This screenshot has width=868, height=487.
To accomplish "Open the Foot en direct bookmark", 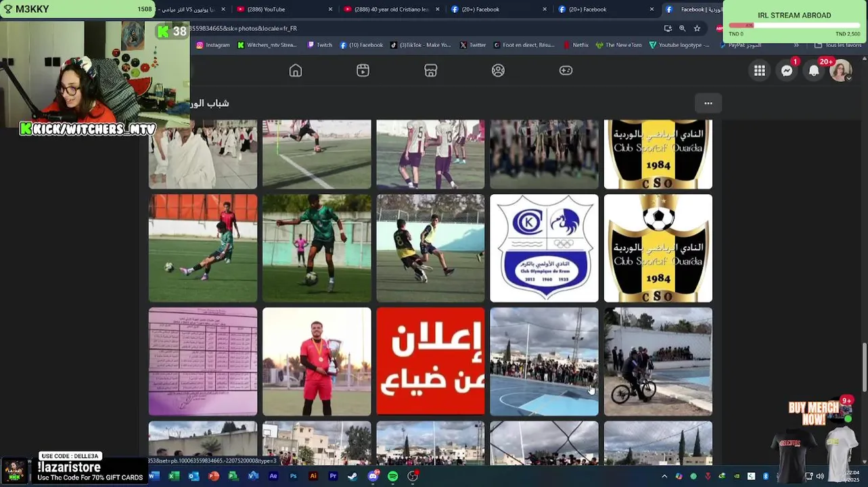I will tap(524, 45).
